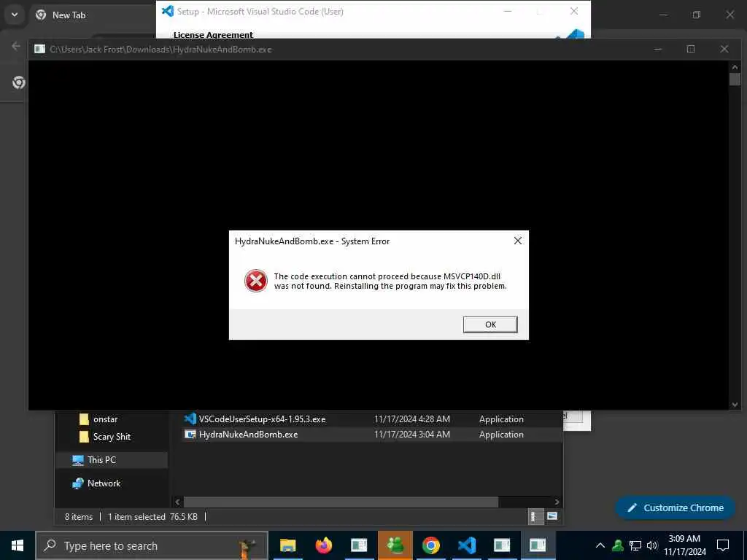
Task: Click the console scrollbar down arrow
Action: 735,404
